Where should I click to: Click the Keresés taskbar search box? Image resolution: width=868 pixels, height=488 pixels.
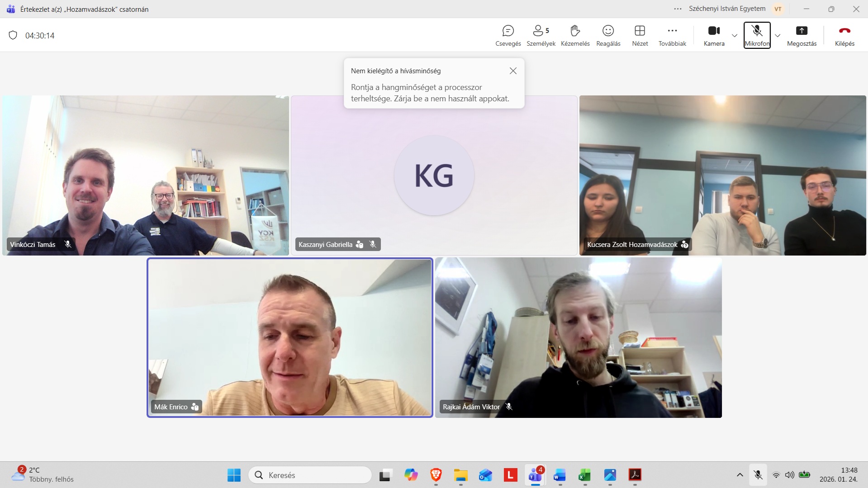pyautogui.click(x=310, y=475)
